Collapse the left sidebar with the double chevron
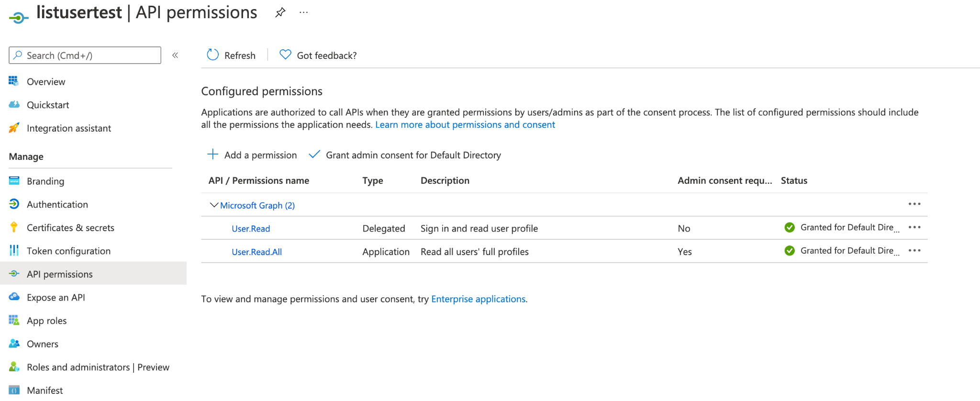980x401 pixels. (x=175, y=56)
